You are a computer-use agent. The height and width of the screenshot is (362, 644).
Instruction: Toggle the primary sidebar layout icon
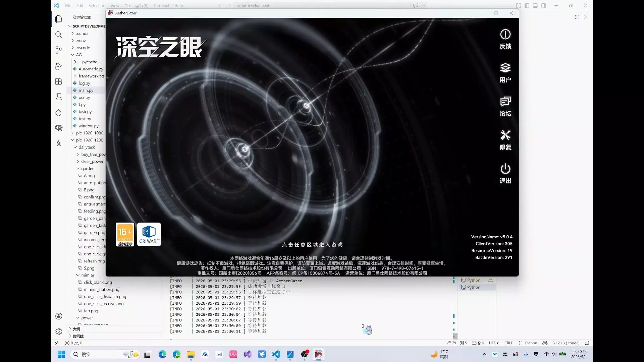(x=527, y=5)
